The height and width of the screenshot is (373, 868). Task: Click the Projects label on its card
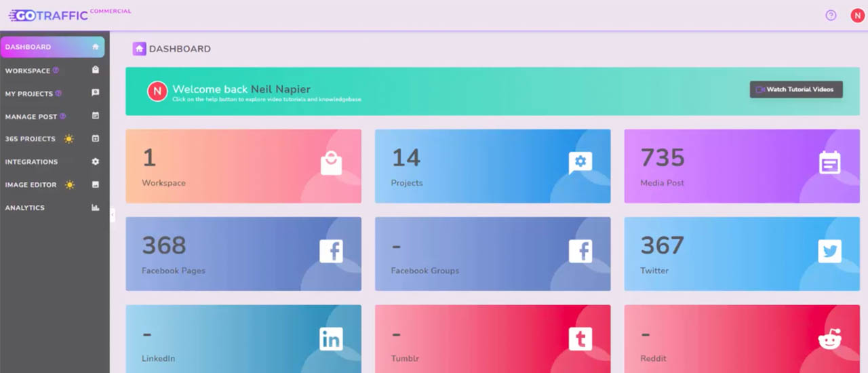(407, 183)
